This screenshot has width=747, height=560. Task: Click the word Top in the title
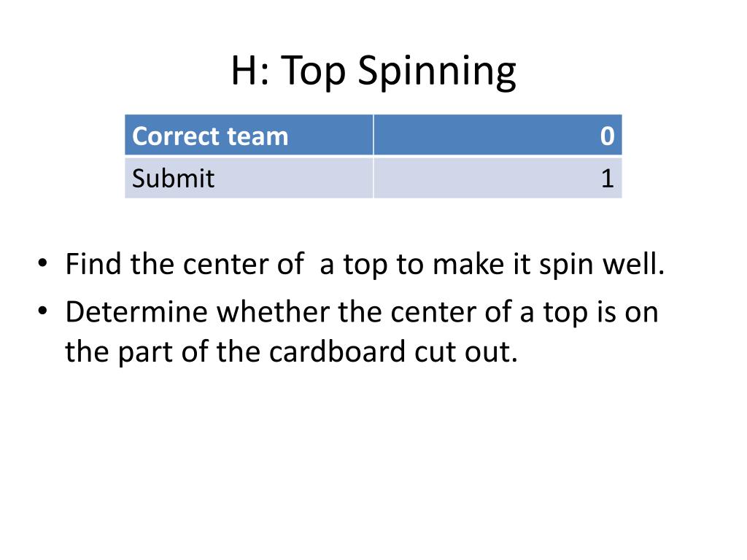point(313,71)
